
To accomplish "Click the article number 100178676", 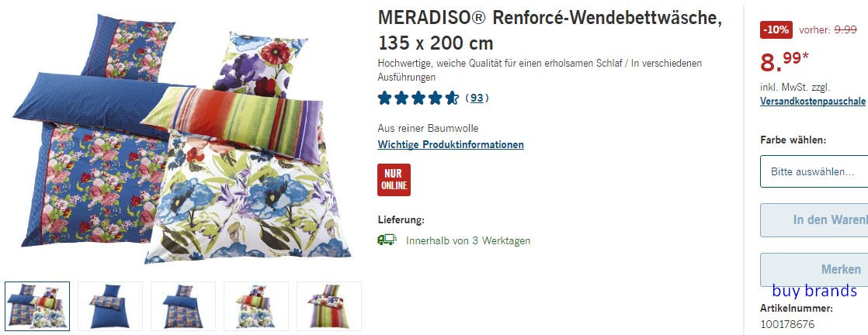I will 787,324.
